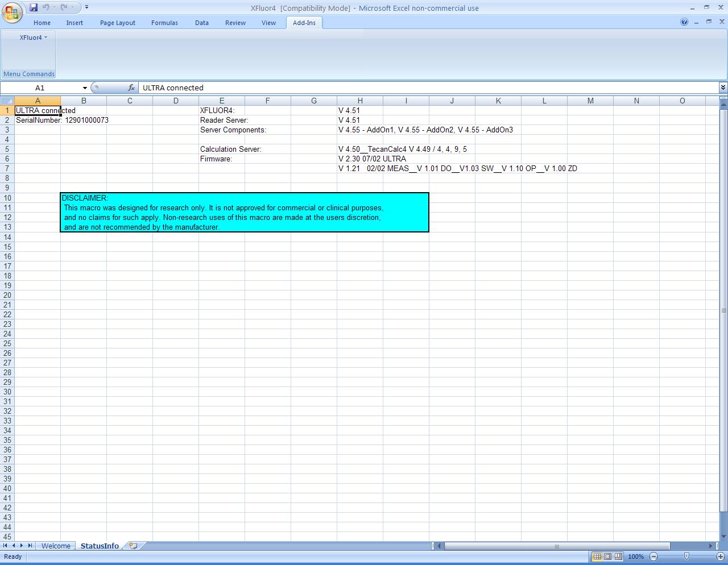Click the 100% zoom level button
Viewport: 728px width, 565px height.
pos(636,556)
